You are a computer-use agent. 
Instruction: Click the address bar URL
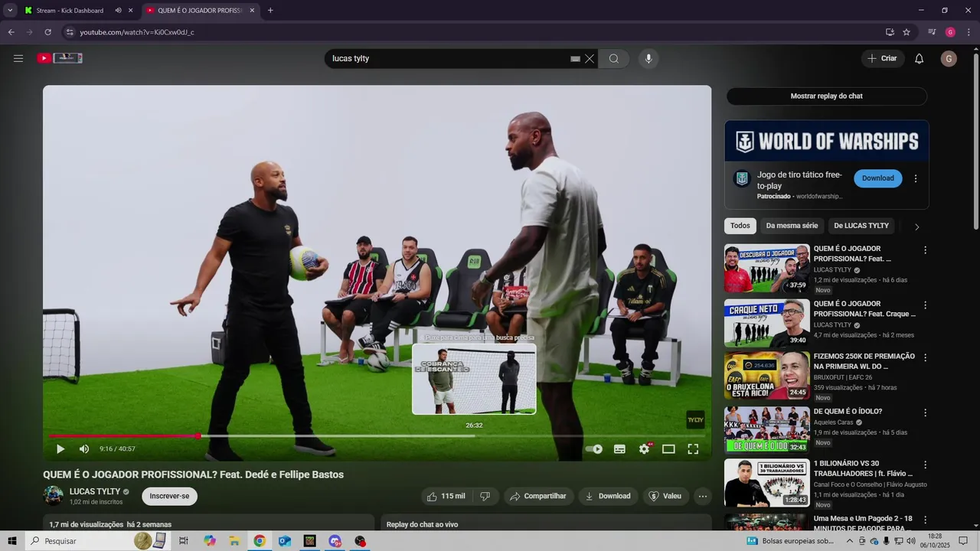[137, 32]
